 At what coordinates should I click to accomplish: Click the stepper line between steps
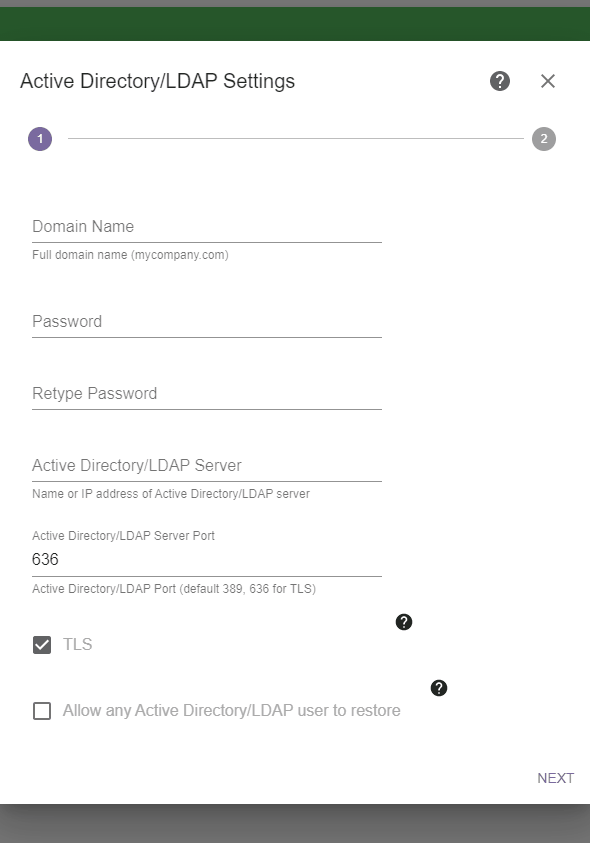pos(296,139)
